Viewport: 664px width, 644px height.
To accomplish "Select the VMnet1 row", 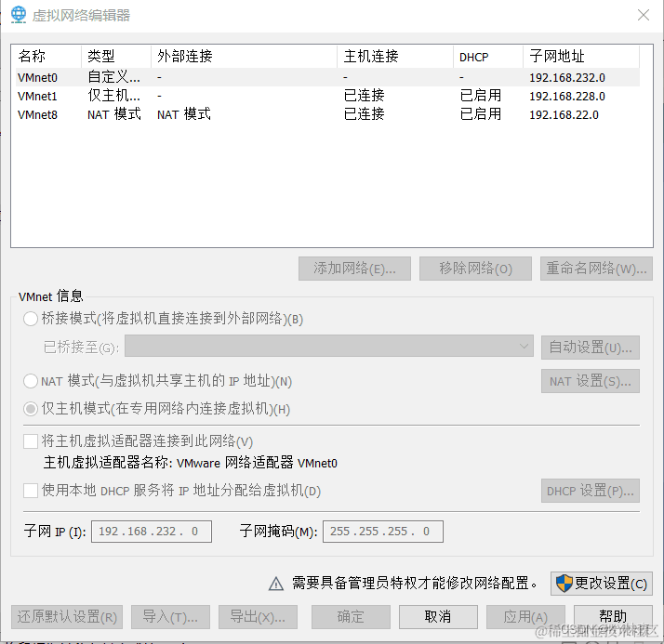I will [x=327, y=96].
